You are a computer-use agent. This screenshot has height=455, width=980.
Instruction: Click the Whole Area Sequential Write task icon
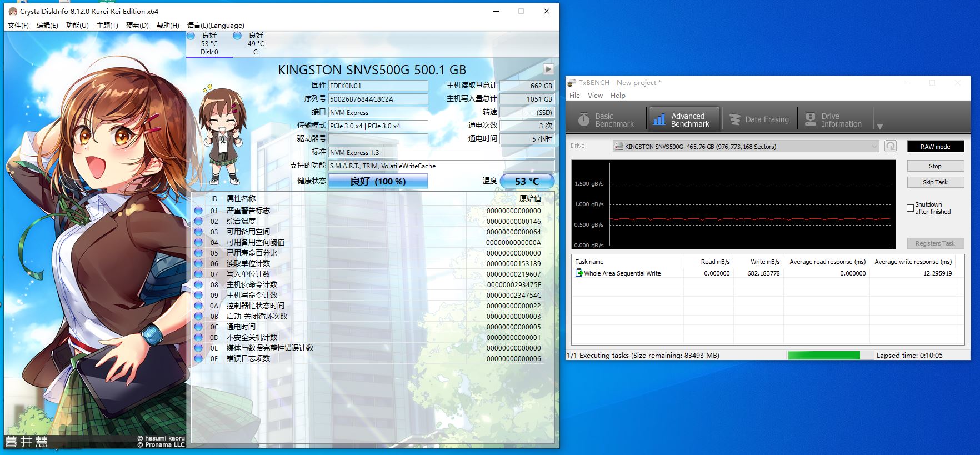tap(579, 273)
